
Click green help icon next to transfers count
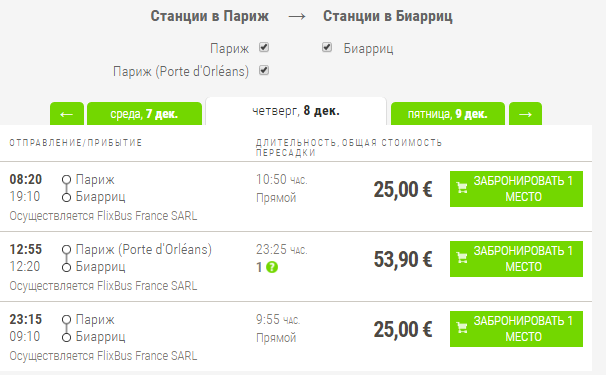[272, 267]
